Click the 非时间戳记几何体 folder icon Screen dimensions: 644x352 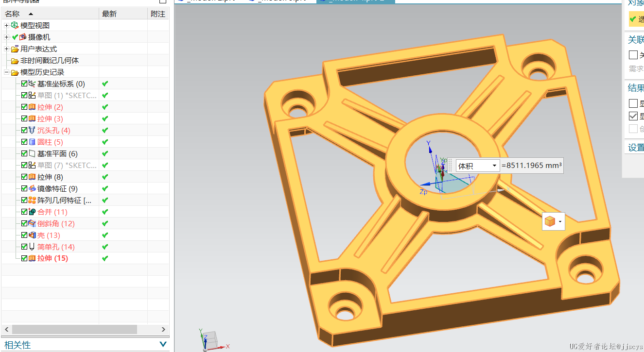[x=15, y=61]
